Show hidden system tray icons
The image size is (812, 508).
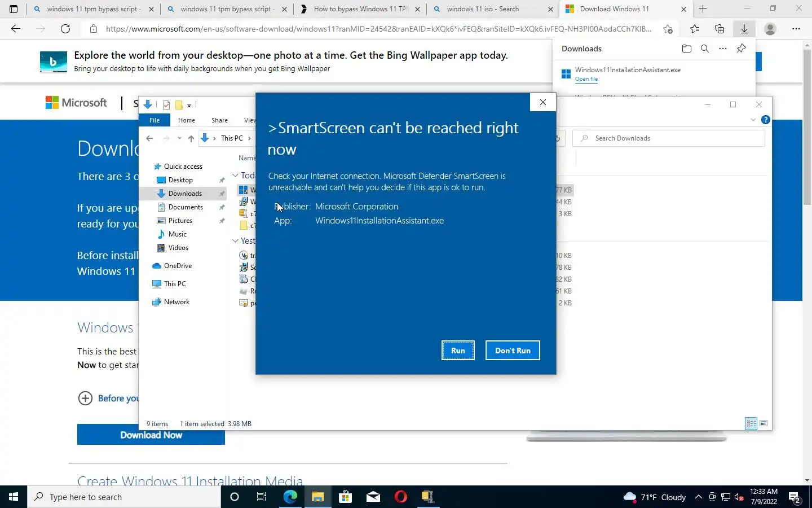tap(698, 497)
